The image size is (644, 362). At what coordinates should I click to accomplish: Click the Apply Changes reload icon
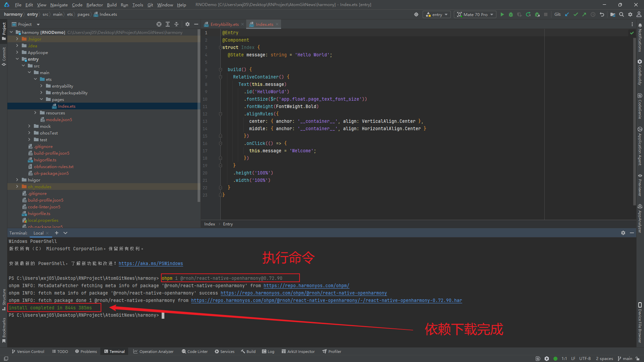coord(528,14)
